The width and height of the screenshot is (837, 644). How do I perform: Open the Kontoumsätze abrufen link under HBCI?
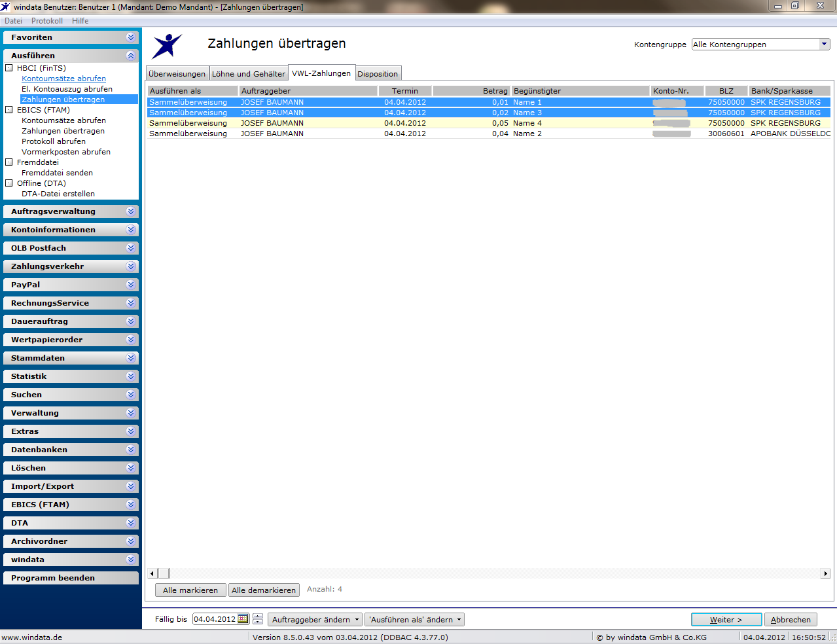point(63,79)
